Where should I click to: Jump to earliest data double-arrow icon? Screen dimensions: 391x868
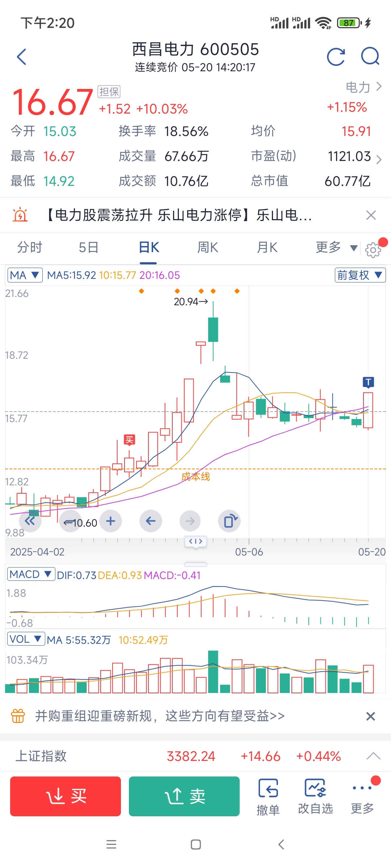[x=30, y=521]
